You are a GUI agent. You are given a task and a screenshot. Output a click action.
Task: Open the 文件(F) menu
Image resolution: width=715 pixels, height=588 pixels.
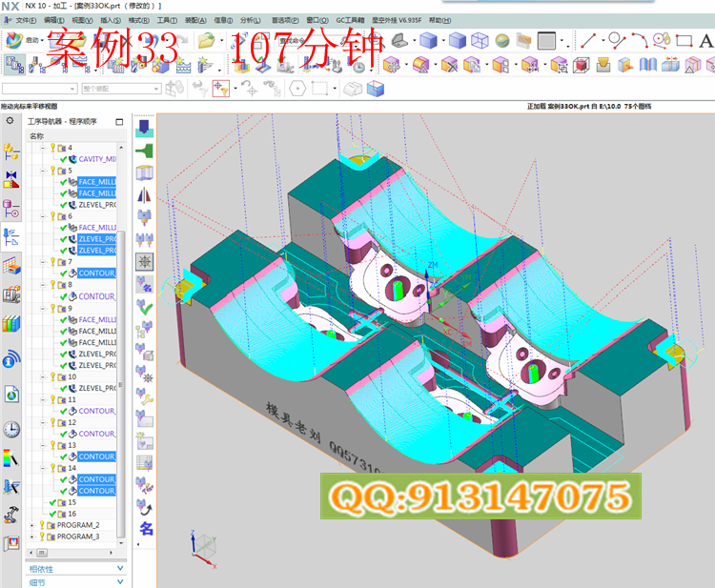click(x=26, y=20)
